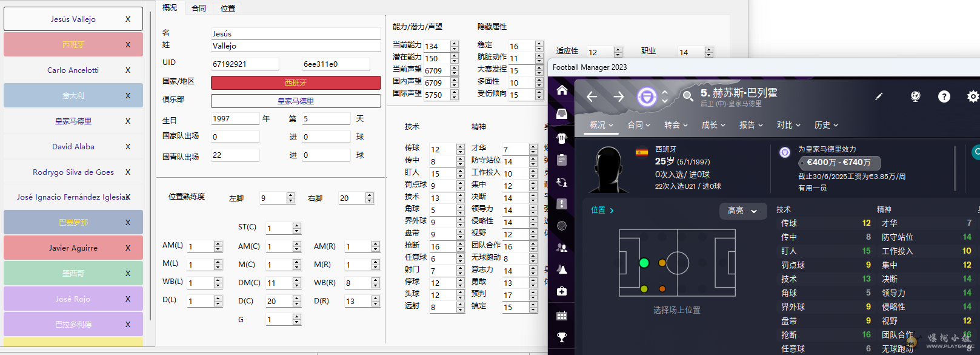Open squad shirt icon in FM sidebar
This screenshot has height=355, width=980.
coord(562,138)
